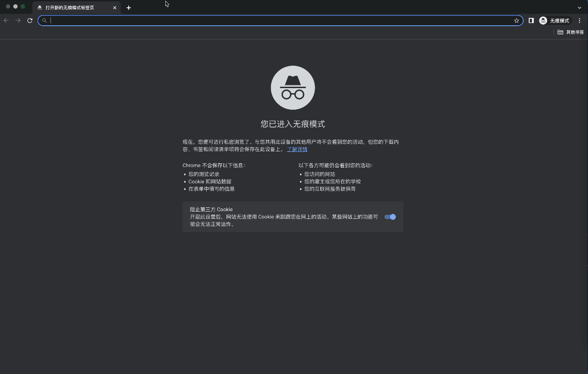
Task: Click the forward navigation arrow
Action: pyautogui.click(x=17, y=20)
